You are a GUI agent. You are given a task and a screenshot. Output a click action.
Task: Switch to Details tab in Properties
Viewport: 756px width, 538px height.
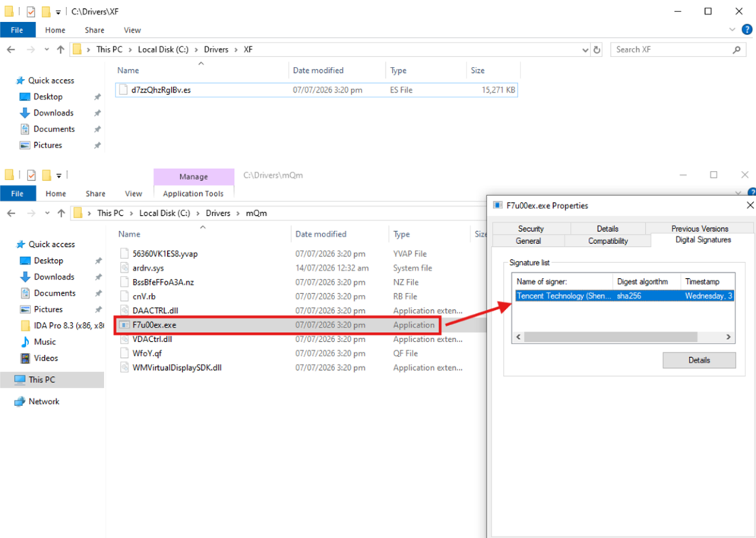[x=608, y=229]
